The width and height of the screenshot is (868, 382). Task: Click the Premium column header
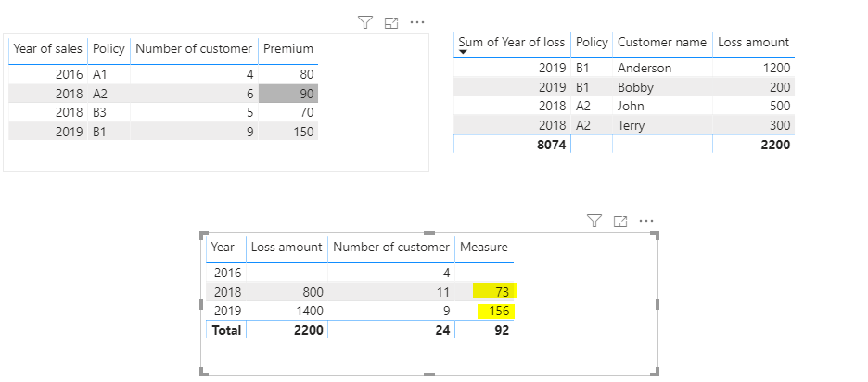point(287,49)
